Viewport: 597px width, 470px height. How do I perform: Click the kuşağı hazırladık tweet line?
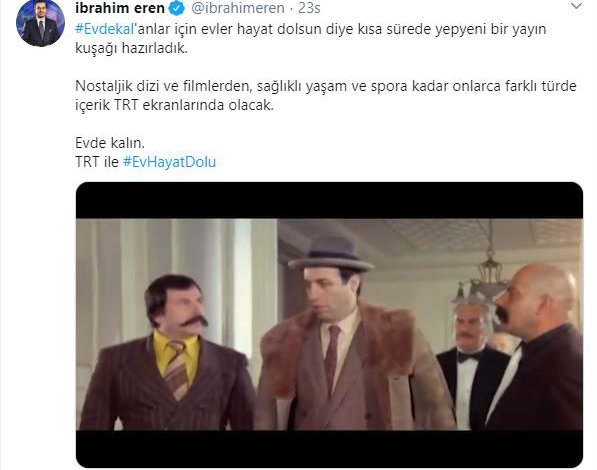[x=131, y=49]
